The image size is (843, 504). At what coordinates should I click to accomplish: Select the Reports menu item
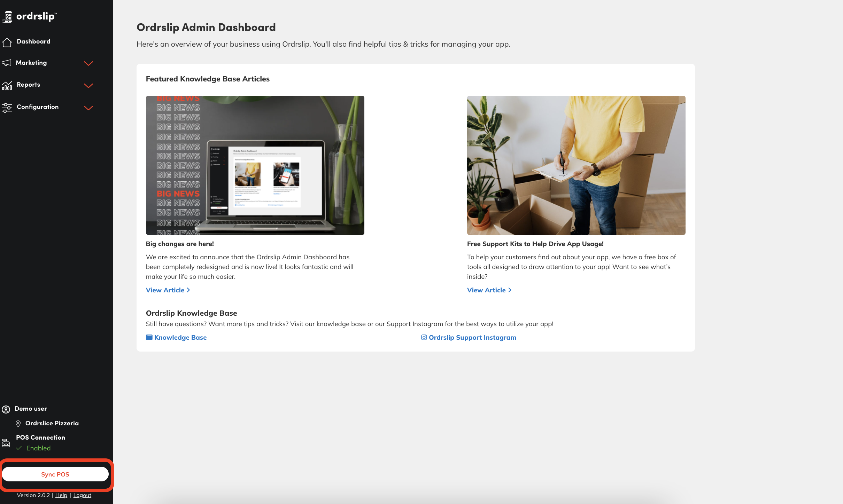[x=28, y=85]
